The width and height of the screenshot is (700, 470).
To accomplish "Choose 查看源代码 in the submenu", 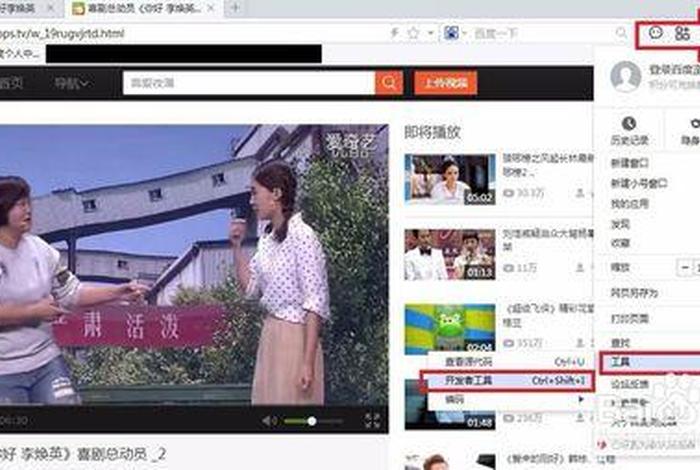I will [x=511, y=362].
